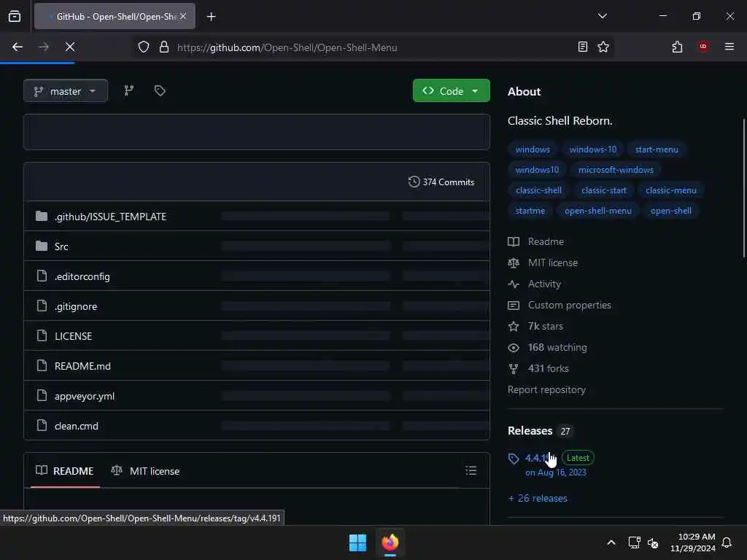This screenshot has width=747, height=560.
Task: View the 431 forks list
Action: point(538,368)
